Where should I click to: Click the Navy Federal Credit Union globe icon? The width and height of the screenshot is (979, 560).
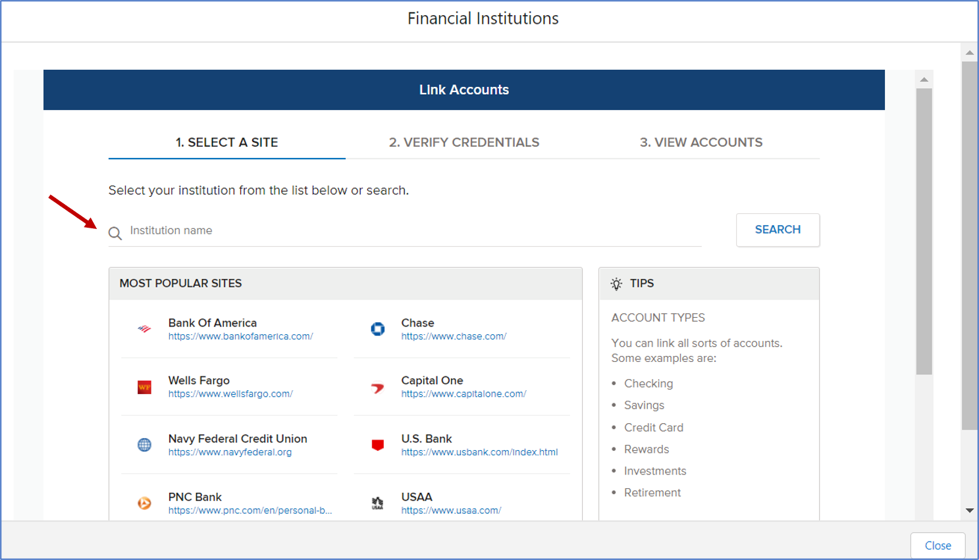(x=144, y=445)
